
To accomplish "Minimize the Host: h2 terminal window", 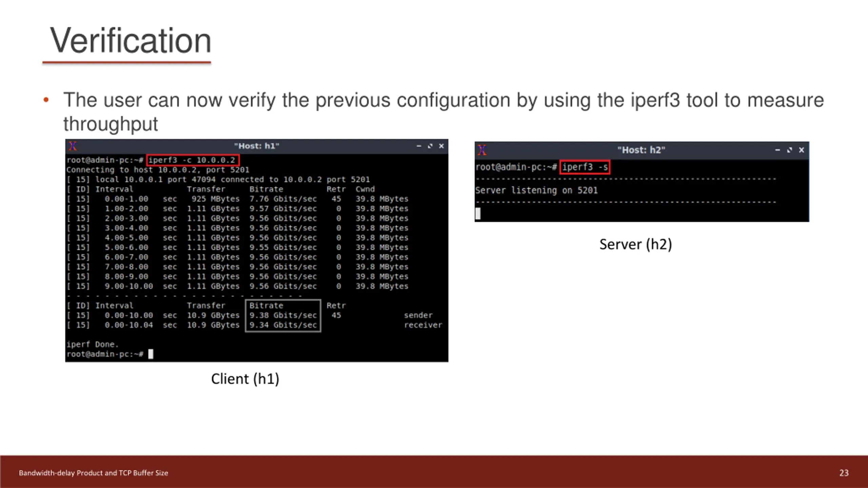I will pos(777,150).
